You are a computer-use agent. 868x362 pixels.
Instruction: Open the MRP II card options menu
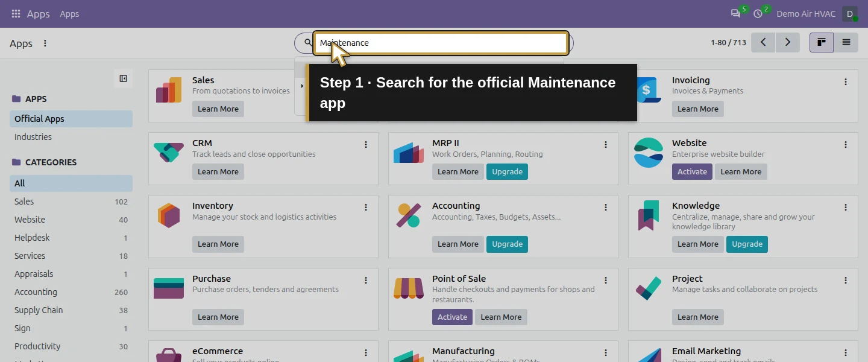[606, 145]
